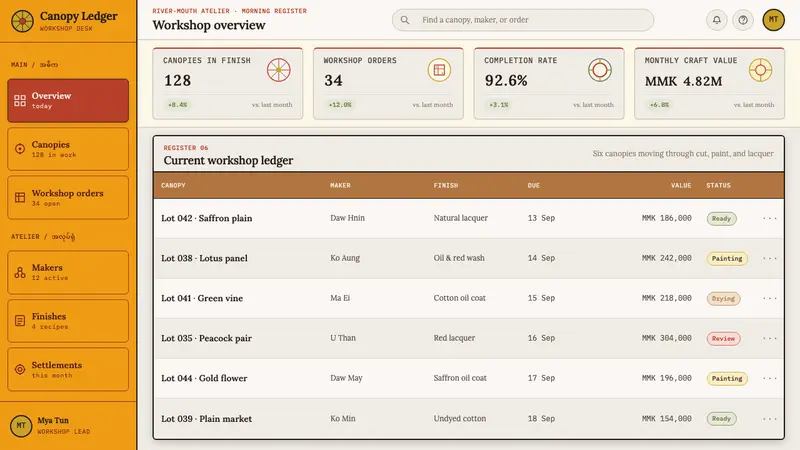Click the Settlements sidebar target icon
The height and width of the screenshot is (450, 800).
pos(20,369)
